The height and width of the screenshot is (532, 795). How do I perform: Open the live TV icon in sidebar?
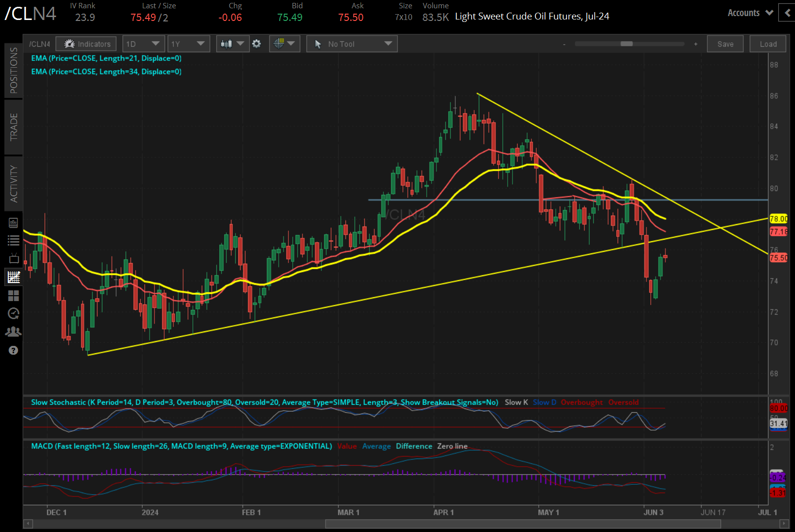pos(14,258)
